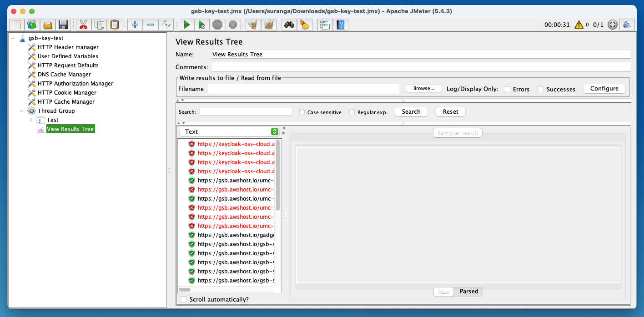Expand the Test tree node
The image size is (644, 317).
point(31,120)
